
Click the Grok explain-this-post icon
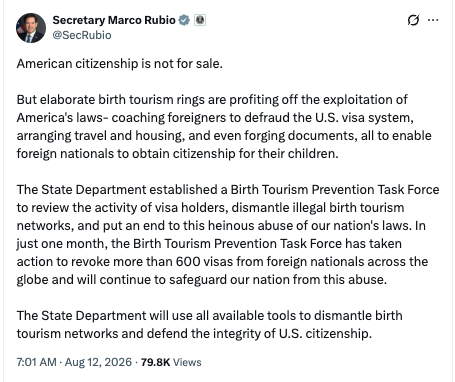(413, 20)
